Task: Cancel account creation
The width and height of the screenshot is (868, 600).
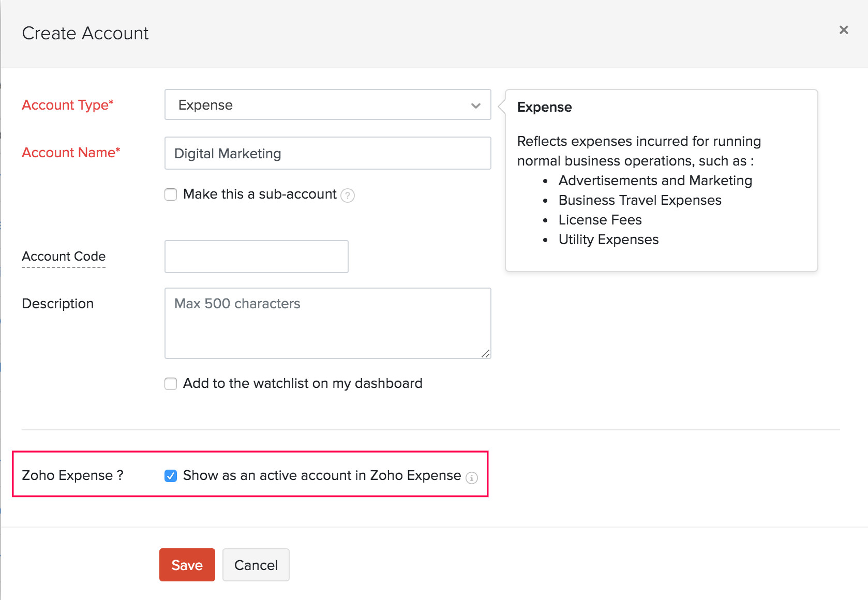Action: tap(256, 565)
